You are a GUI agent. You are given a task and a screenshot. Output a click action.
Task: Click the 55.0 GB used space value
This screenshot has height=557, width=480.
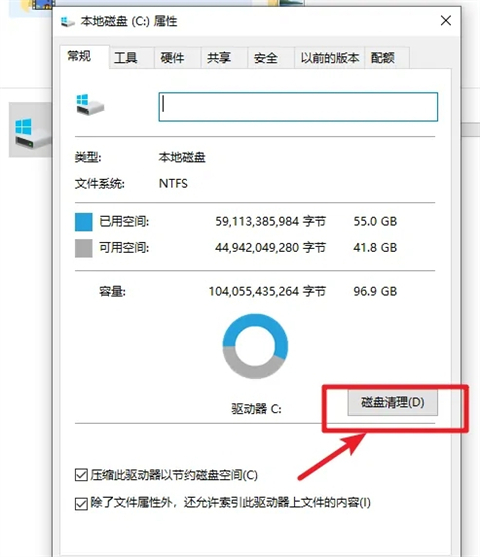(375, 222)
